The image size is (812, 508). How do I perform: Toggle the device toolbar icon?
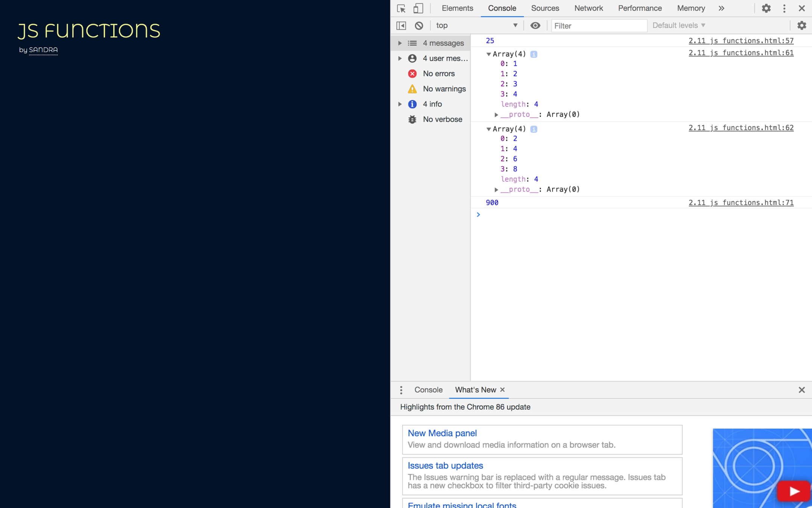pyautogui.click(x=418, y=8)
